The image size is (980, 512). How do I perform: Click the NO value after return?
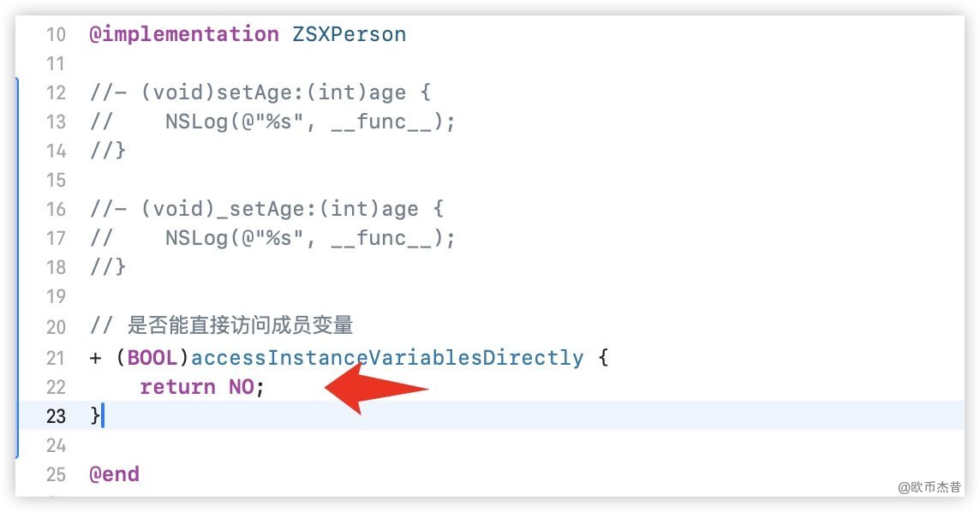241,387
